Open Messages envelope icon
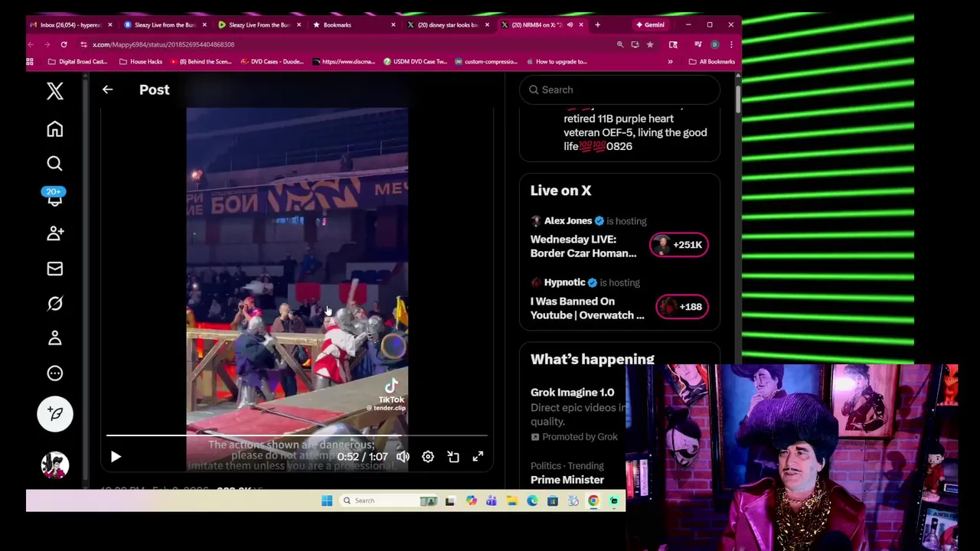Image resolution: width=980 pixels, height=551 pixels. pyautogui.click(x=54, y=269)
